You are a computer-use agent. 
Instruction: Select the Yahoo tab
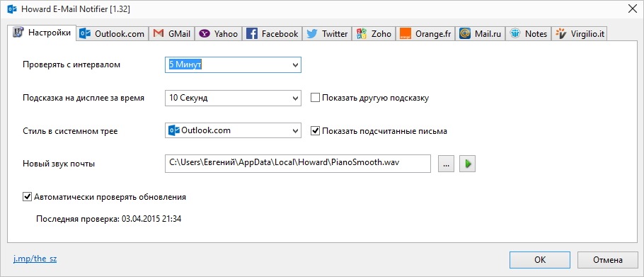coord(218,34)
